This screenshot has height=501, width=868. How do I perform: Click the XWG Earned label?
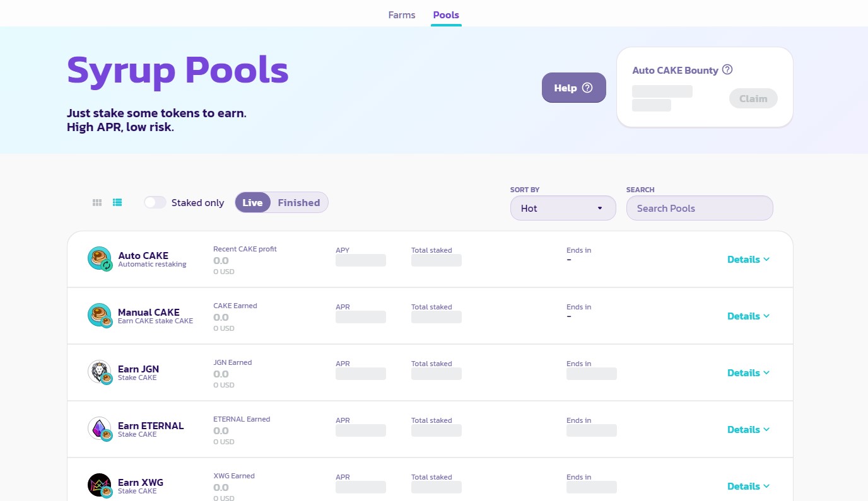click(234, 476)
